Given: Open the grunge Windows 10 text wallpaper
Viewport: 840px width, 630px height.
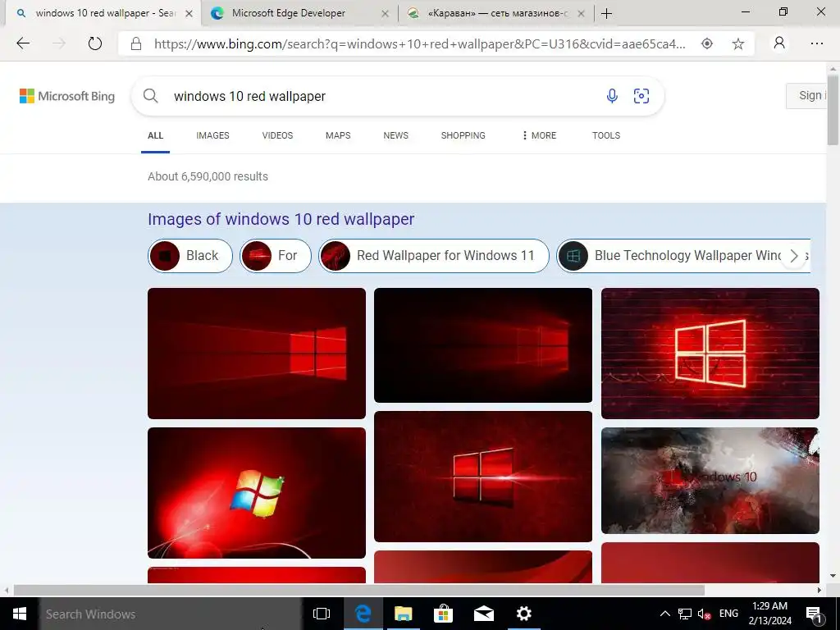Looking at the screenshot, I should point(710,481).
